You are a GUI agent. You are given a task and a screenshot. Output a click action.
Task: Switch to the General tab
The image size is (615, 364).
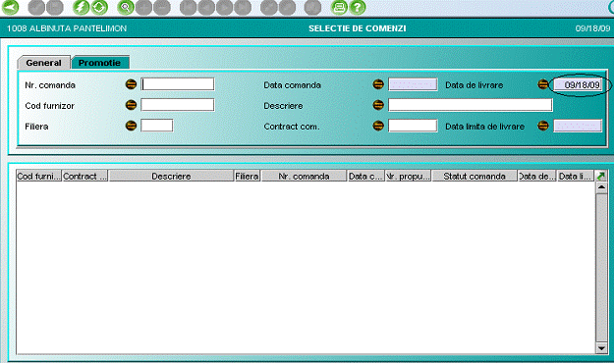coord(43,63)
